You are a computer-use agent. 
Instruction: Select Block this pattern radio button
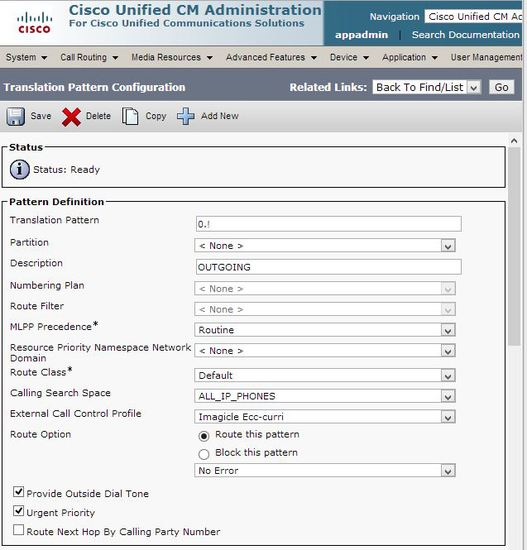(204, 454)
